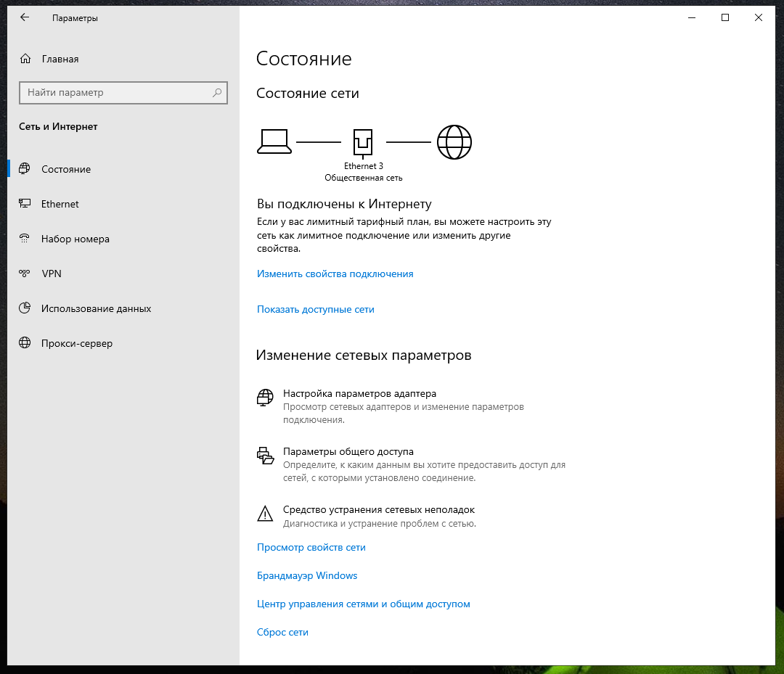Screen dimensions: 784x674
Task: Click the Ethernet plug icon in diagram
Action: 363,143
